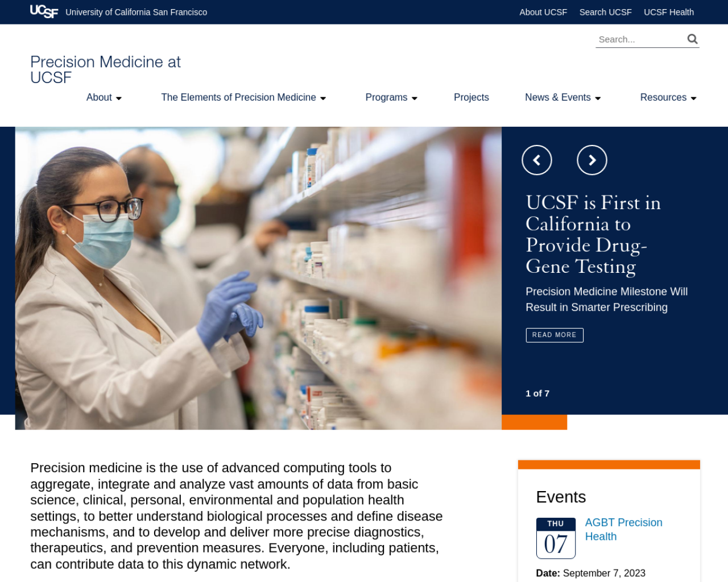Open the AGBT Precision Health event link
Image resolution: width=728 pixels, height=582 pixels.
(623, 529)
